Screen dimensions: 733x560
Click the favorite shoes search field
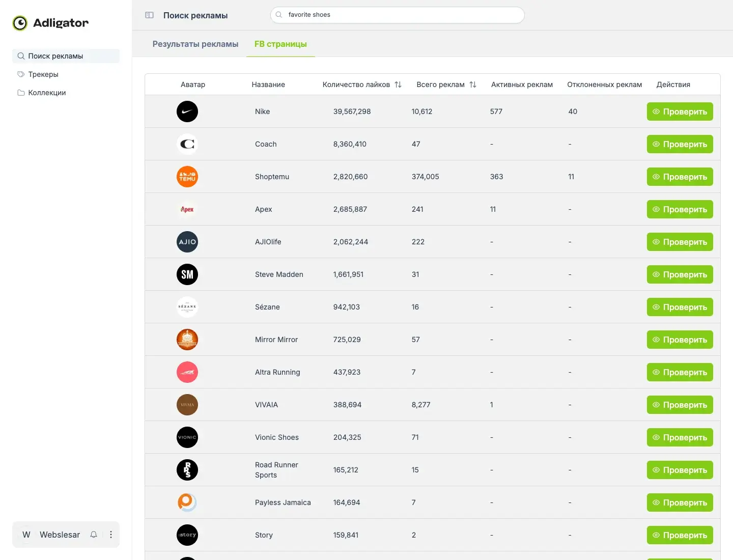point(398,15)
